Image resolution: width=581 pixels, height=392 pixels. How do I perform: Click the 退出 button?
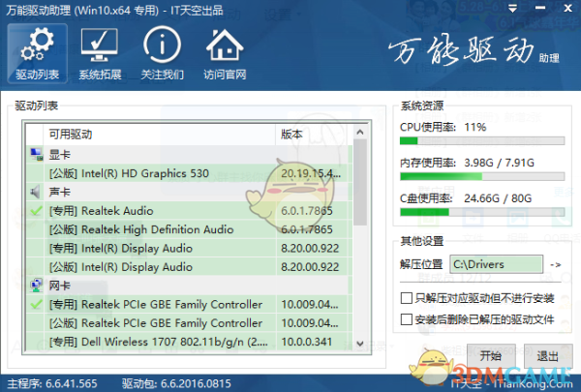tap(548, 356)
